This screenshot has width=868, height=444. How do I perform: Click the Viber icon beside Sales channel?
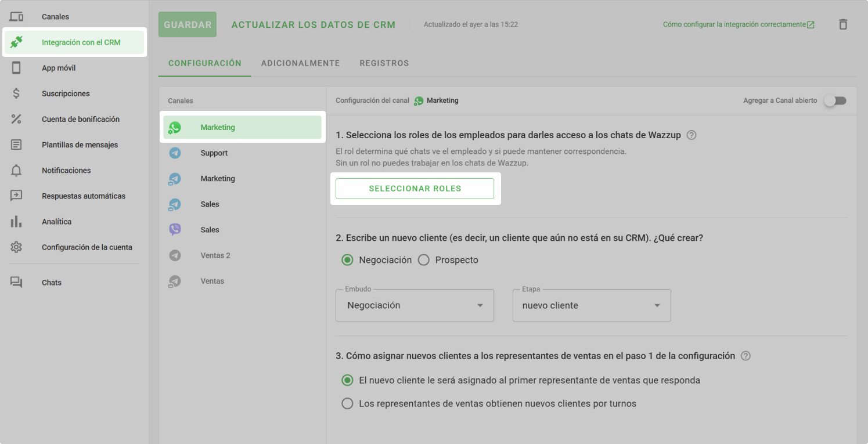click(x=175, y=230)
